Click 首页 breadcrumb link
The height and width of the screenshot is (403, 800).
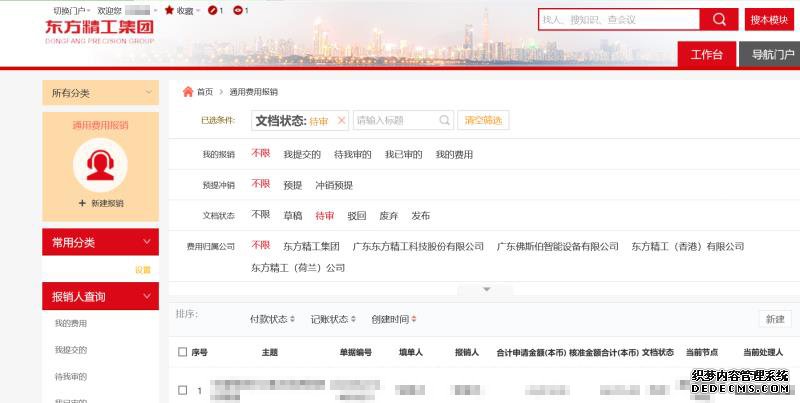pyautogui.click(x=205, y=92)
